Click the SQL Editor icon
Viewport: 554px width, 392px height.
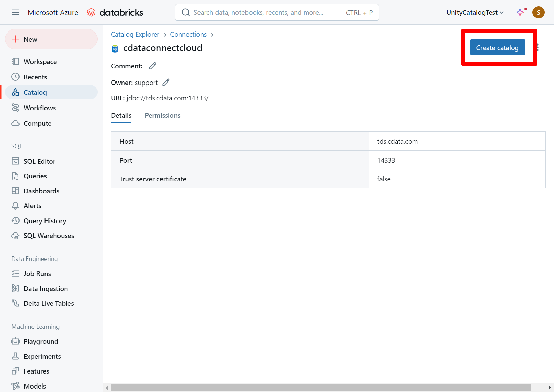coord(15,161)
